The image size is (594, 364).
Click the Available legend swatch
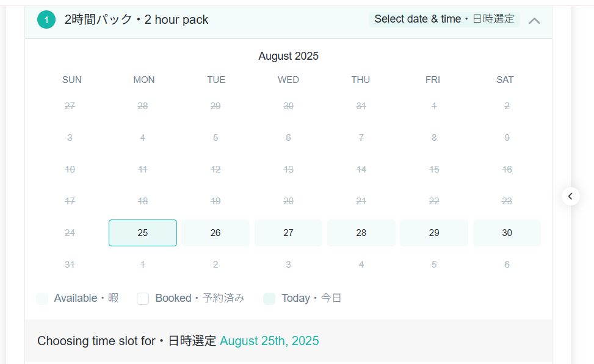click(x=42, y=298)
